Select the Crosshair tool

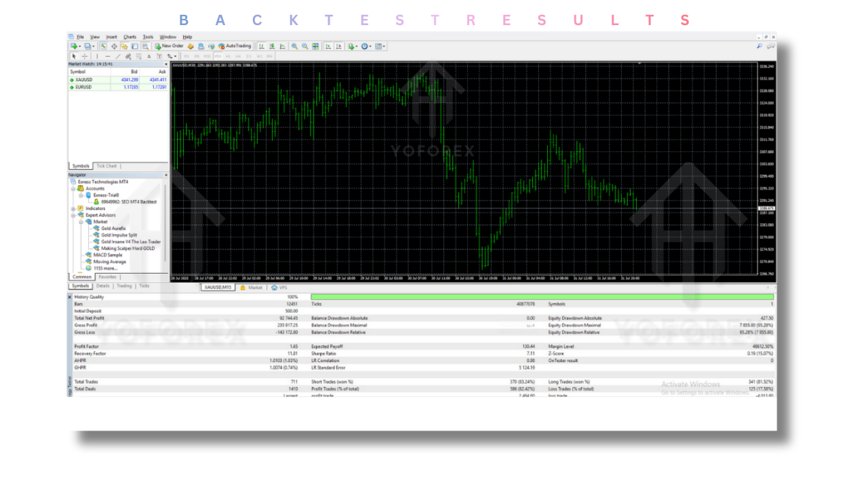[x=85, y=56]
